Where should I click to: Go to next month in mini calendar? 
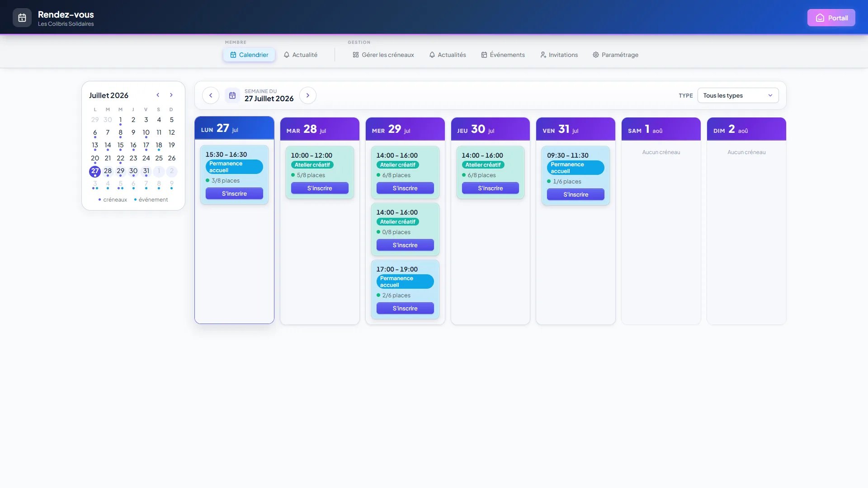(171, 95)
